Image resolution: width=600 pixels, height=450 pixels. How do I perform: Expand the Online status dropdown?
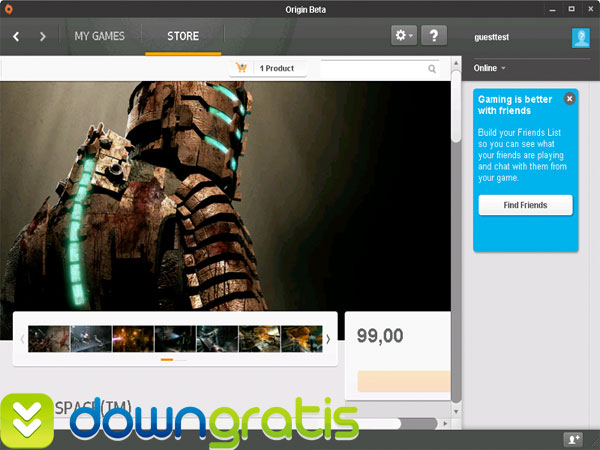coord(489,68)
